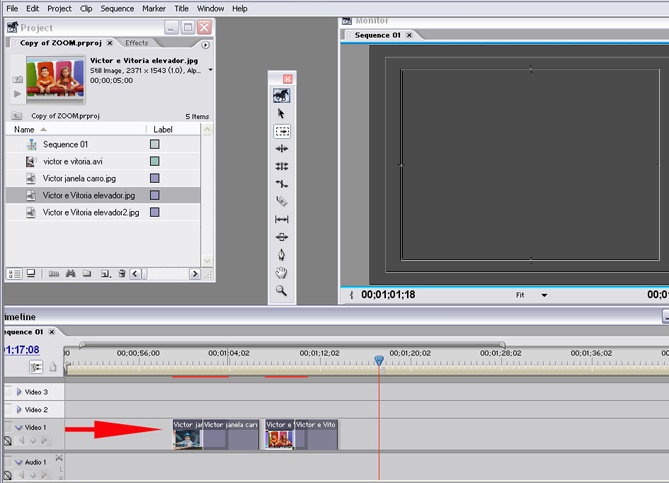Toggle the timeline Snap button
669x483 pixels.
tap(36, 367)
